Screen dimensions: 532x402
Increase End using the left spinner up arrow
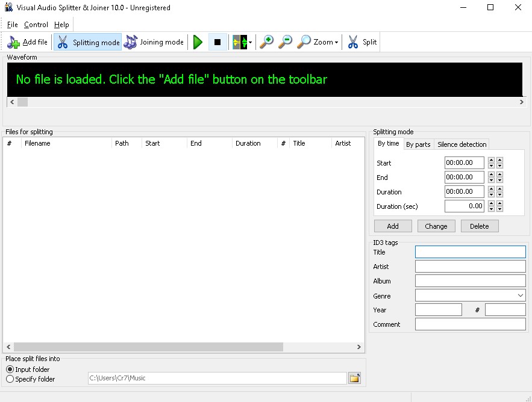pyautogui.click(x=491, y=175)
